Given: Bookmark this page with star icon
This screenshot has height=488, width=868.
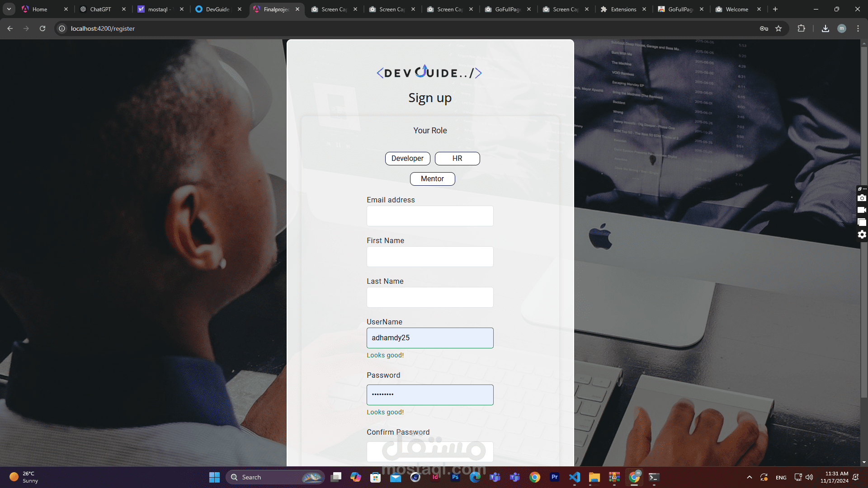Looking at the screenshot, I should [x=778, y=28].
